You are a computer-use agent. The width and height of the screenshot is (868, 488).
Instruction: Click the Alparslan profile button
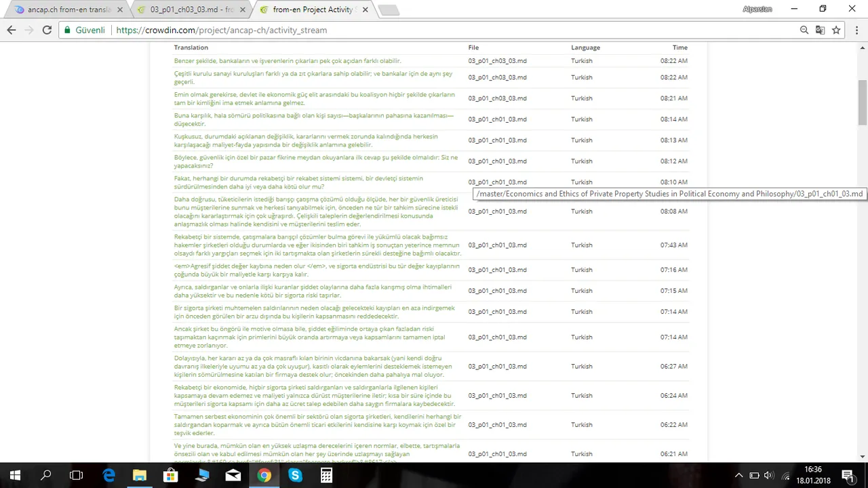point(757,9)
